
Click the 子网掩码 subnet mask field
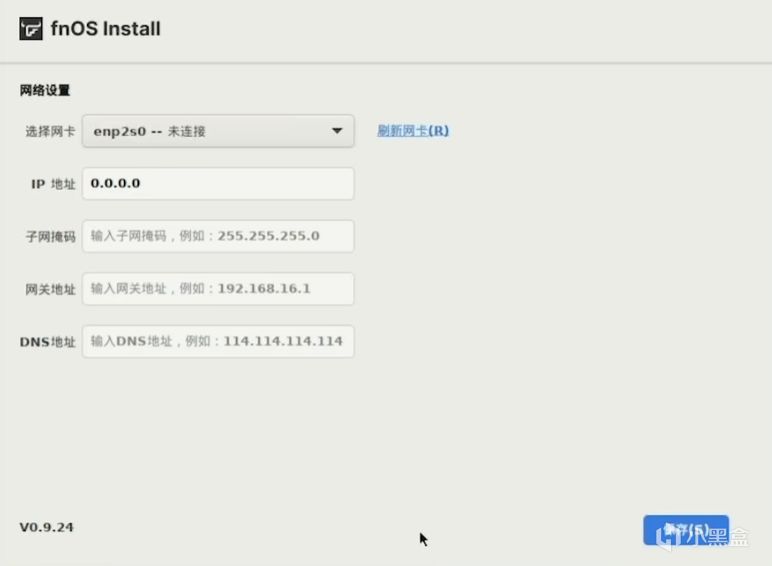point(218,236)
